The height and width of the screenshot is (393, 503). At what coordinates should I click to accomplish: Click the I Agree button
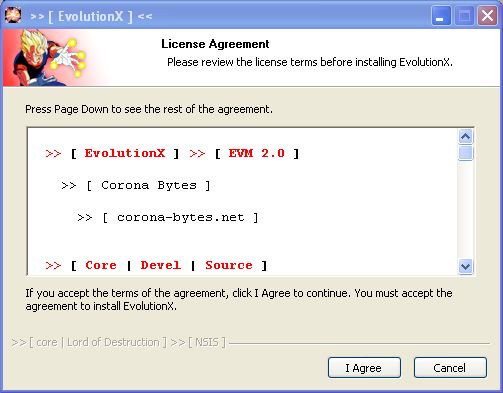pyautogui.click(x=364, y=368)
